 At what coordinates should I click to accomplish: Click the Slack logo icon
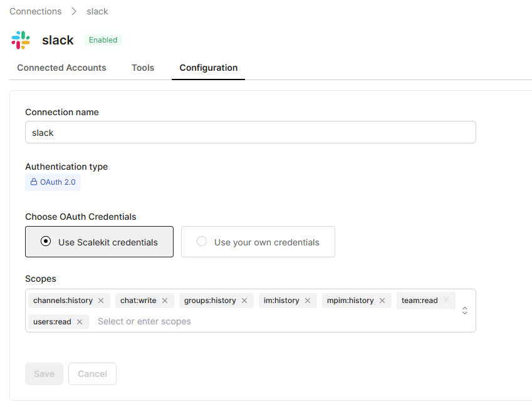click(21, 40)
